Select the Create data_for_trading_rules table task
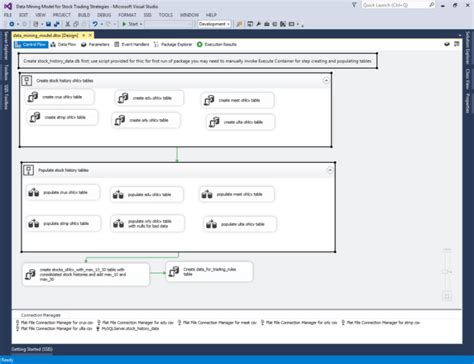Screen dimensions: 474x364 pyautogui.click(x=209, y=272)
